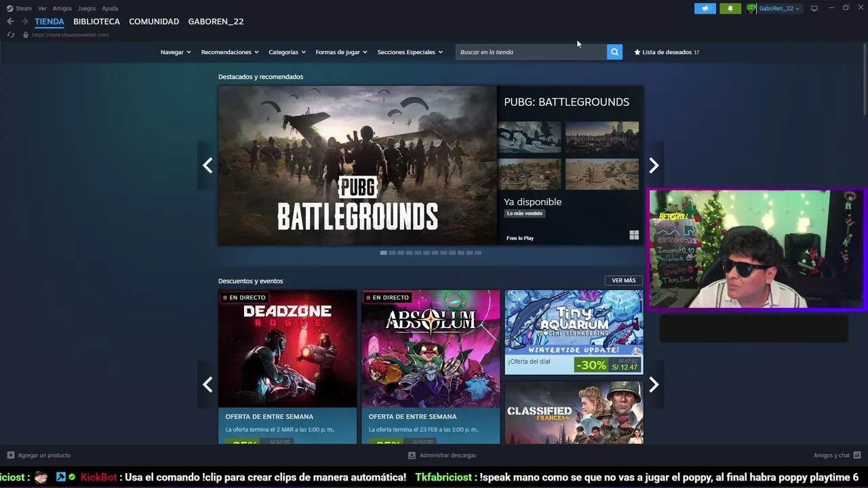The width and height of the screenshot is (868, 488).
Task: Click the PUBG: BATTLEGROUNDS title text
Action: (566, 102)
